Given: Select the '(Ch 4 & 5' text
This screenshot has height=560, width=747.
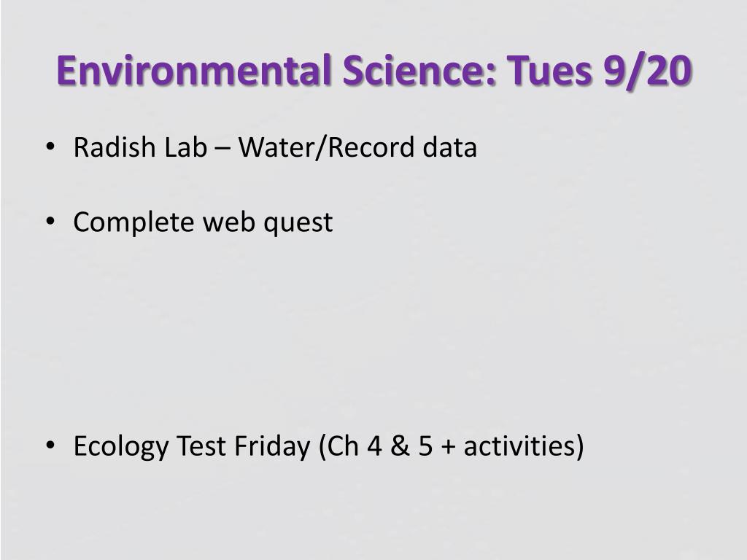Looking at the screenshot, I should click(x=376, y=447).
